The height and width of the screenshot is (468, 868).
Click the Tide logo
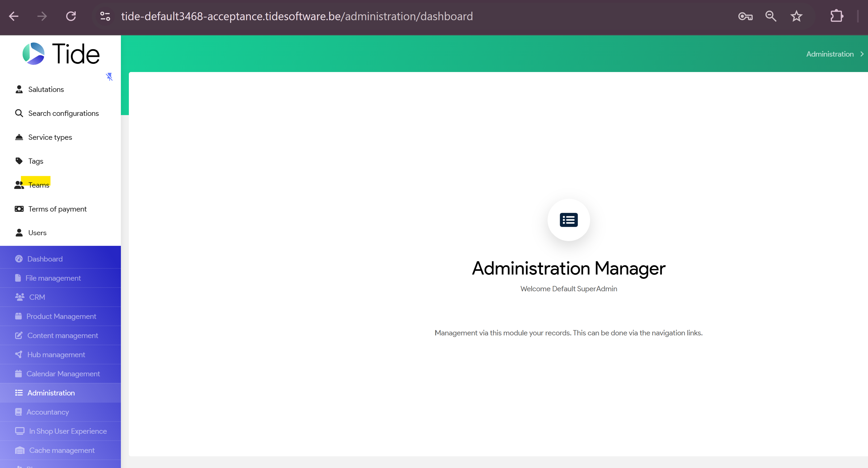tap(61, 54)
